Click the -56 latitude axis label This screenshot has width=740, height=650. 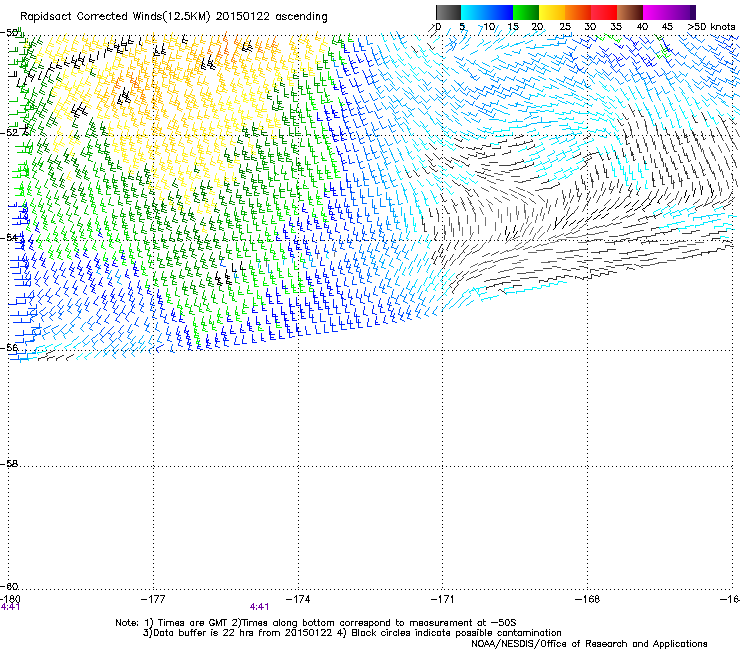(x=9, y=347)
